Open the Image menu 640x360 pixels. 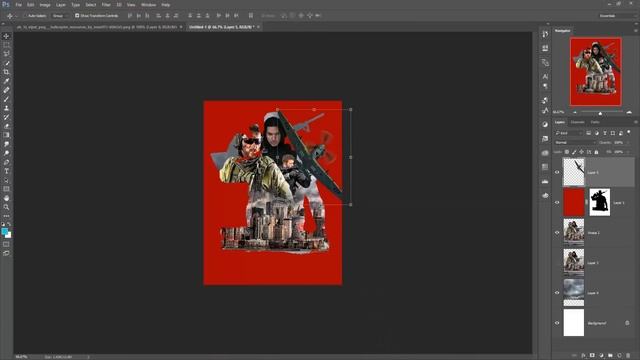tap(45, 5)
